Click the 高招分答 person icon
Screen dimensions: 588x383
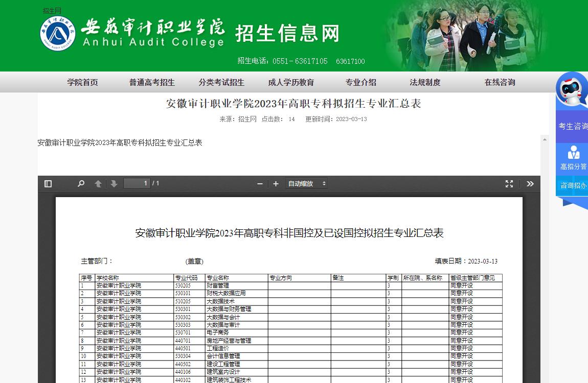click(x=573, y=152)
